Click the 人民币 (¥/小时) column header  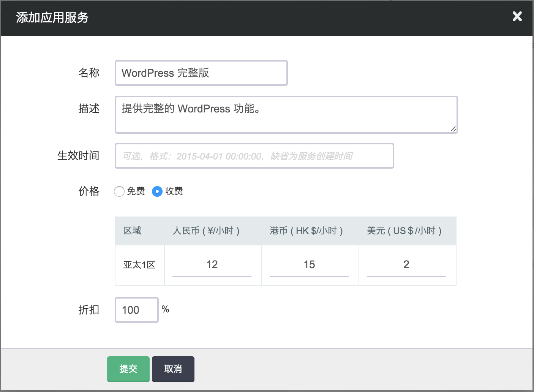point(206,231)
